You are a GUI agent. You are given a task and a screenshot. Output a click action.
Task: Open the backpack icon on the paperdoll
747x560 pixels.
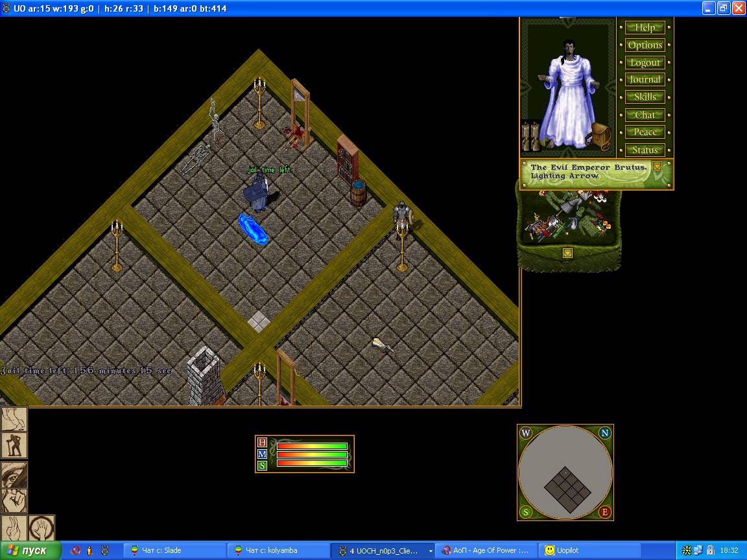click(x=601, y=136)
